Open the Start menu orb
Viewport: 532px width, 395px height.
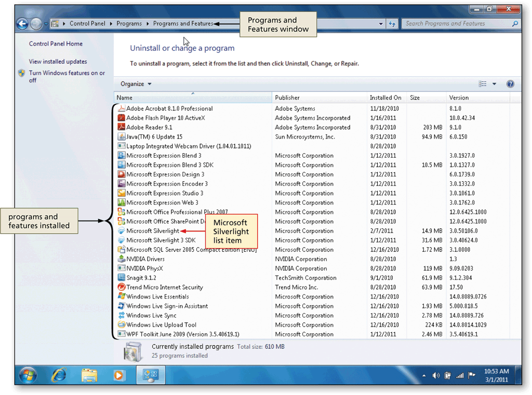[28, 375]
